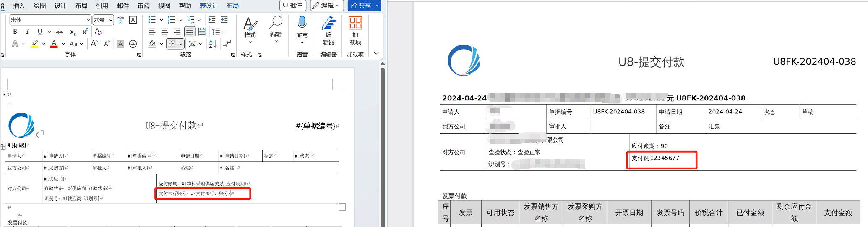868x227 pixels.
Task: Click the phonetic guide wén icon
Action: pyautogui.click(x=120, y=19)
